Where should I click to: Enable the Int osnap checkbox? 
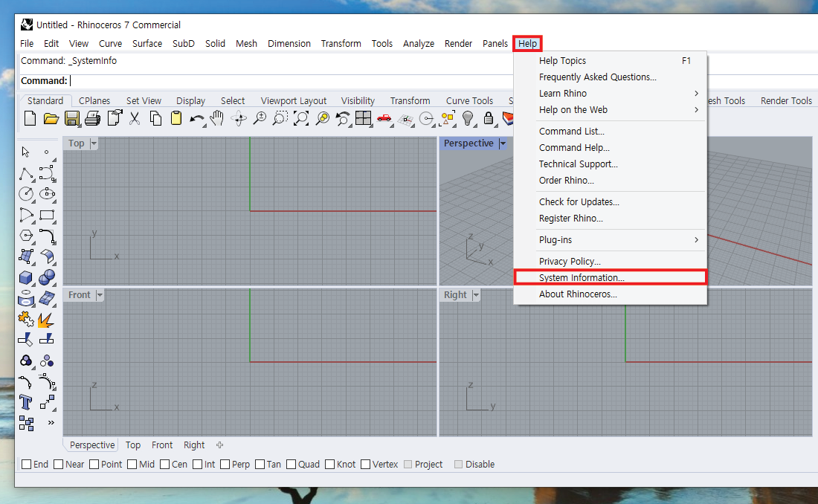197,465
